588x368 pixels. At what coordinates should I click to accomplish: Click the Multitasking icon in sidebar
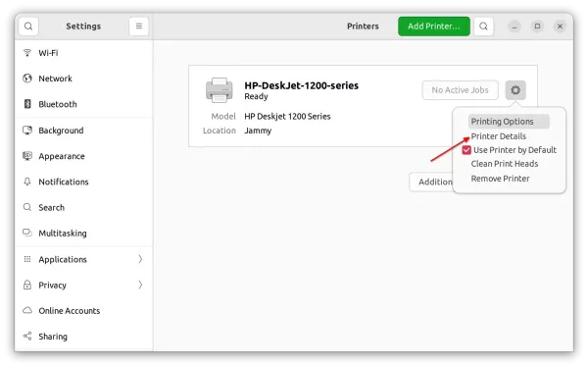click(x=27, y=233)
